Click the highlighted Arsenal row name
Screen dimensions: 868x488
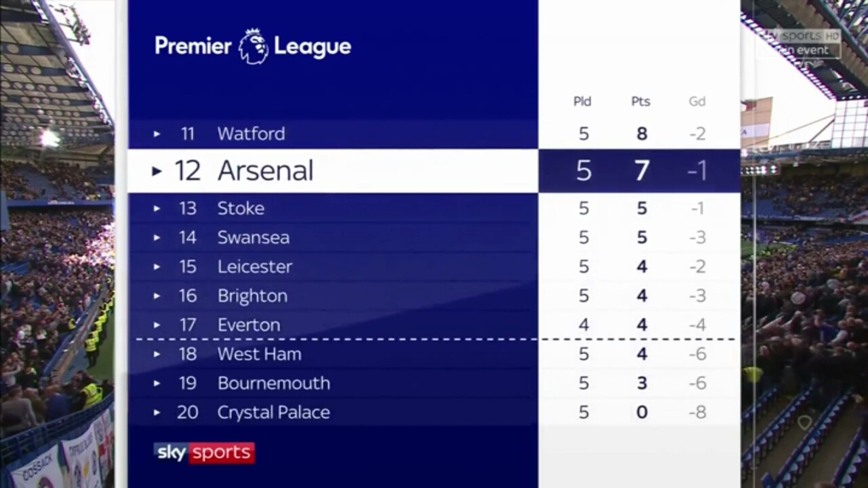[265, 171]
